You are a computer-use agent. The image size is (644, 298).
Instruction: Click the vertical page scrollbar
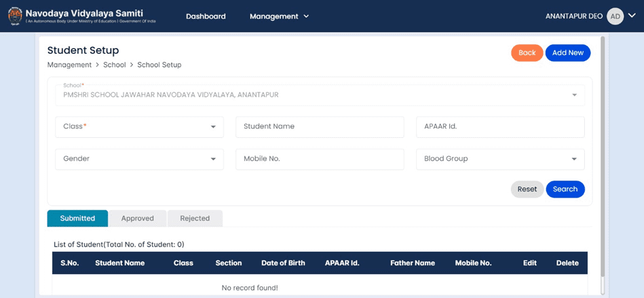tap(603, 156)
